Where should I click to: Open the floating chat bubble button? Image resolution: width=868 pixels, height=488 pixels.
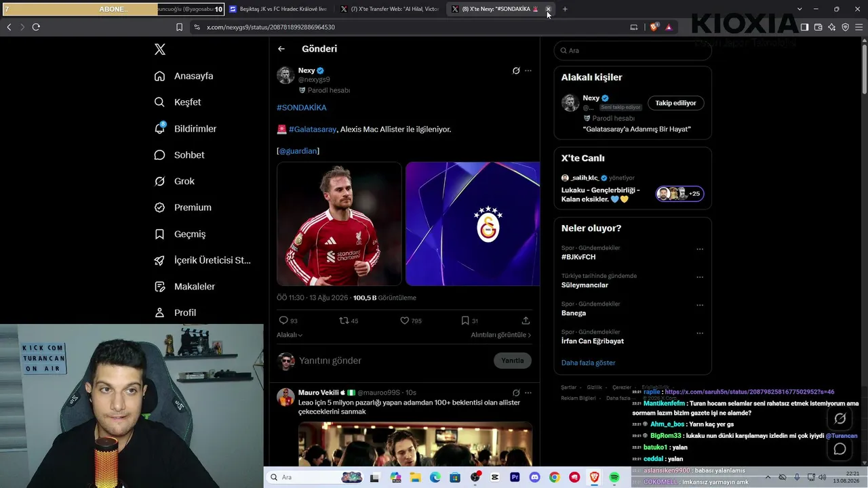click(x=840, y=449)
